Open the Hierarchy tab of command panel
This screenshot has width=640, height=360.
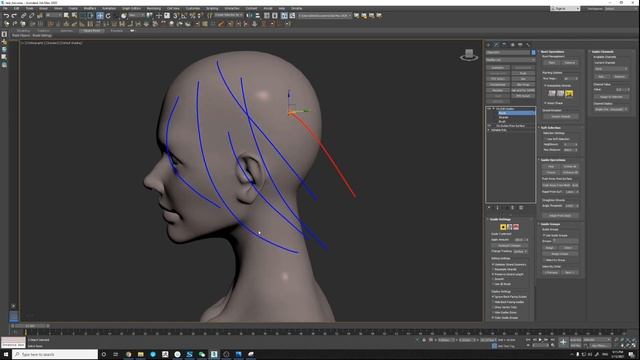[x=504, y=44]
